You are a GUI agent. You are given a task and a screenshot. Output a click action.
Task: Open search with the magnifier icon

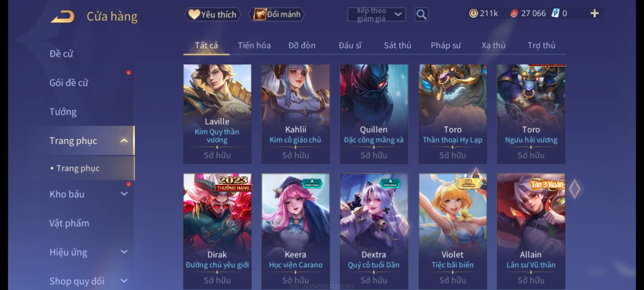(x=421, y=14)
